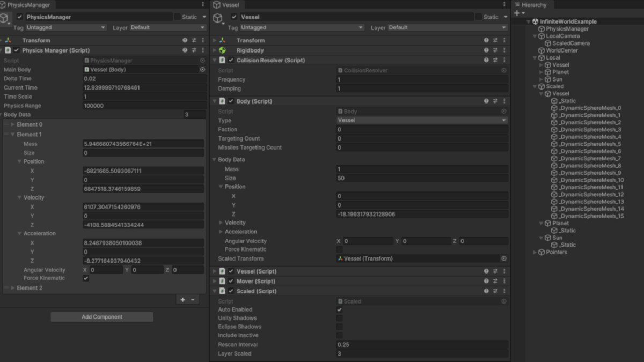Screen dimensions: 644x362
Task: Add element with plus button in Body Data
Action: [x=182, y=300]
